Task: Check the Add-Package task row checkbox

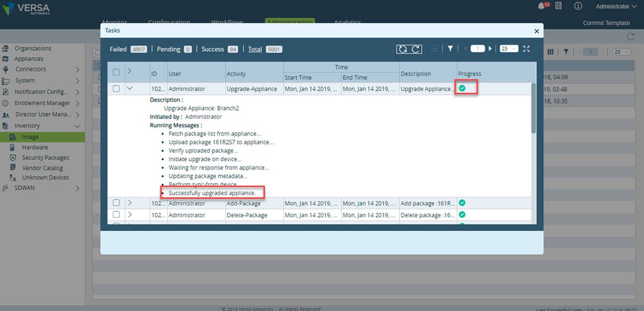Action: point(116,203)
